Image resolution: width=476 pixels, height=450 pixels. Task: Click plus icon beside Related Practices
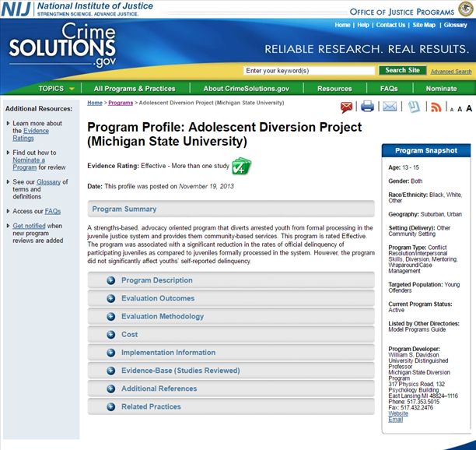110,406
